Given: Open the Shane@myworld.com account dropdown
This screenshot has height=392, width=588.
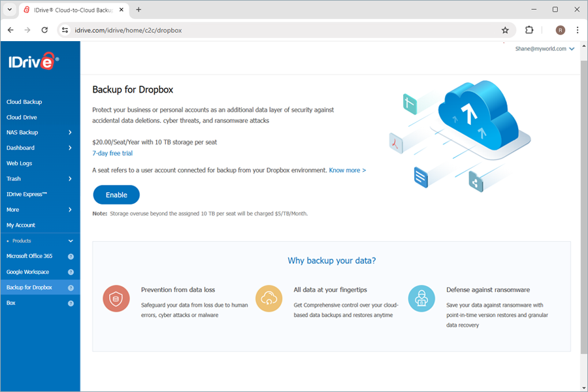Looking at the screenshot, I should pos(544,49).
